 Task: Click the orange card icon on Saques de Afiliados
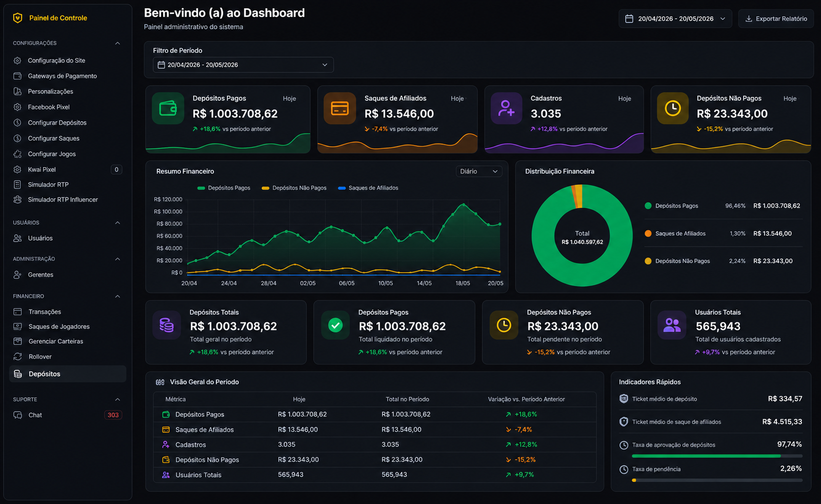[339, 108]
